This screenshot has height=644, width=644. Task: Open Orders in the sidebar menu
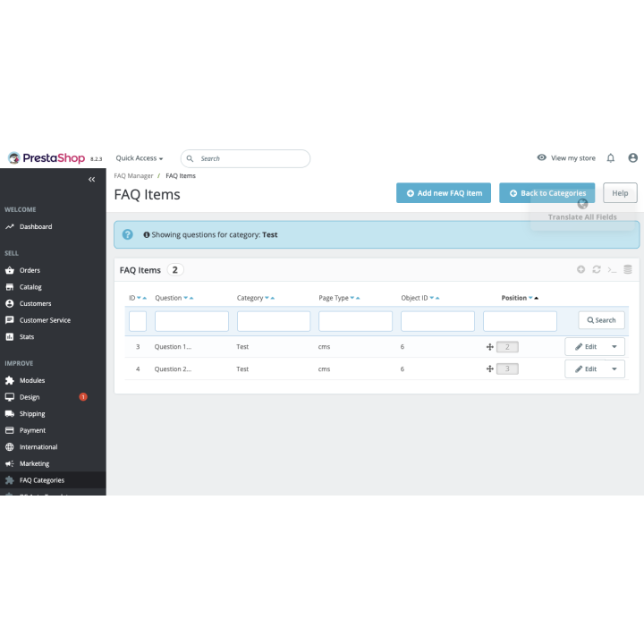(30, 270)
